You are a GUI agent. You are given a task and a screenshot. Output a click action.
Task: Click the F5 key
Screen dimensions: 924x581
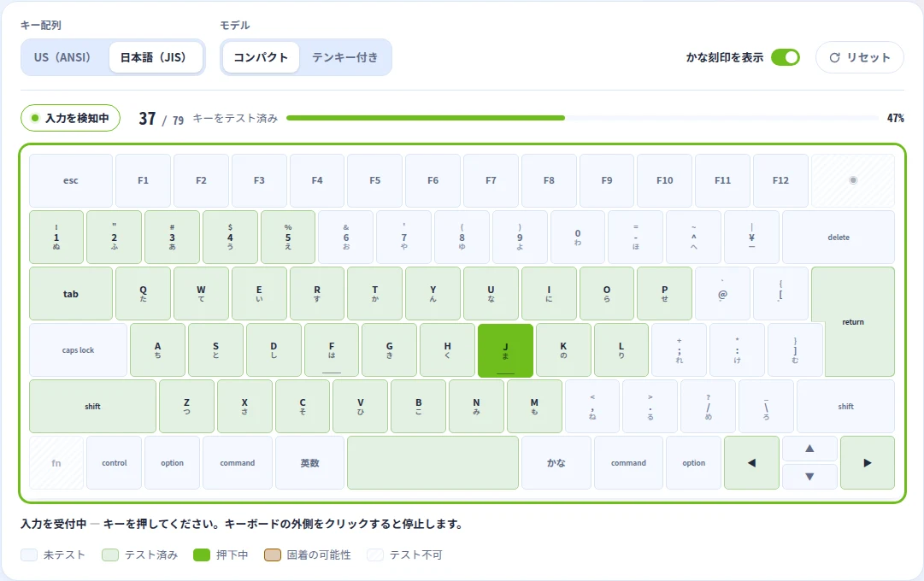374,180
